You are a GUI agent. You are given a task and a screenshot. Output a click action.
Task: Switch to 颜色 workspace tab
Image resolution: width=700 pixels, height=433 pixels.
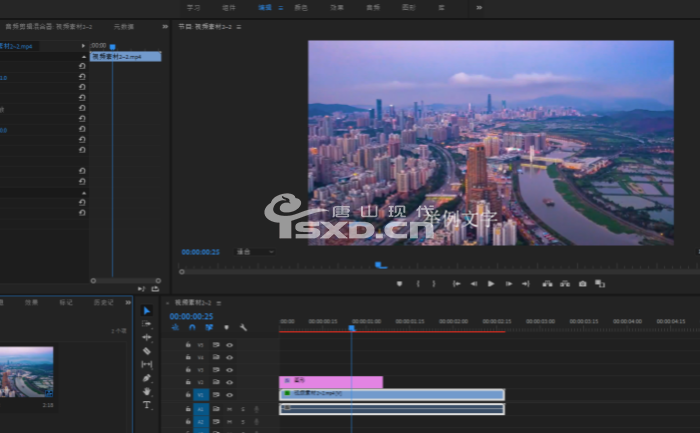pyautogui.click(x=301, y=8)
